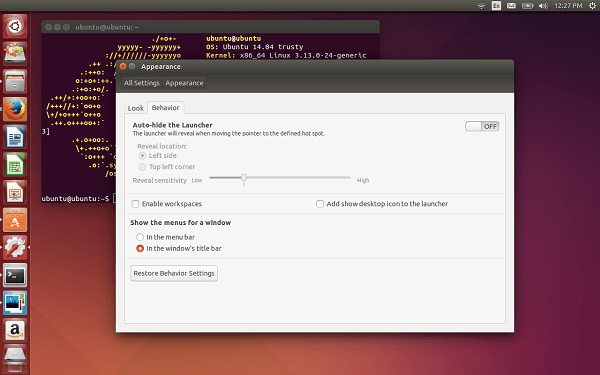Choose In the window's title bar option

pos(179,248)
